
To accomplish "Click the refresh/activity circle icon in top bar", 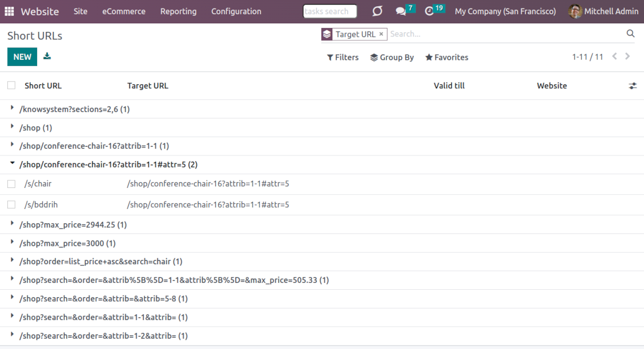I will [x=377, y=11].
